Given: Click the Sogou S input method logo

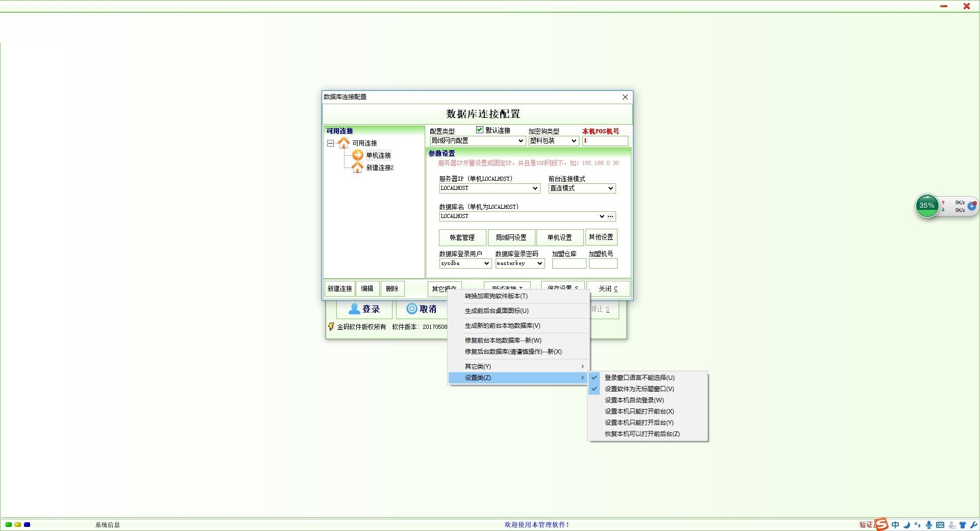Looking at the screenshot, I should click(881, 524).
